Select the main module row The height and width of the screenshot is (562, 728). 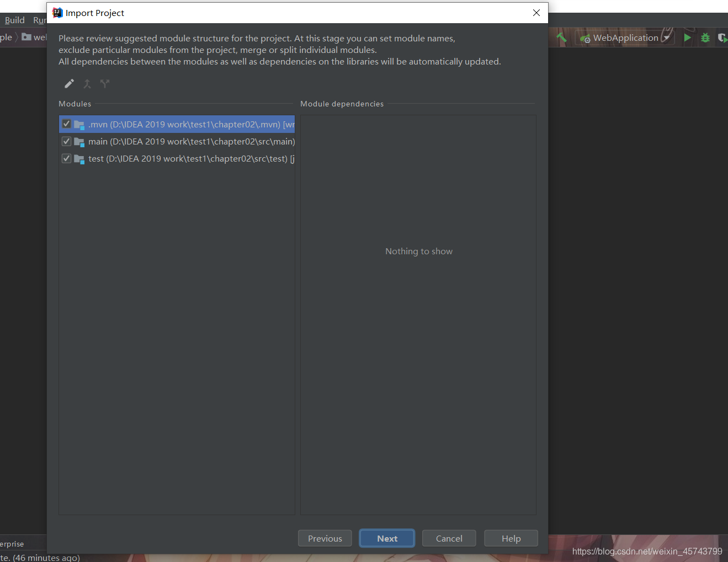coord(177,141)
